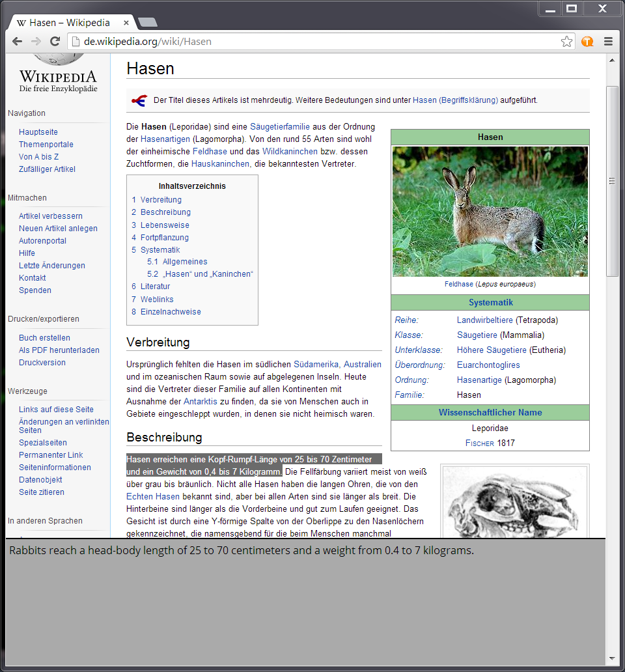Viewport: 625px width, 672px height.
Task: Open the Druckversion link
Action: click(42, 363)
